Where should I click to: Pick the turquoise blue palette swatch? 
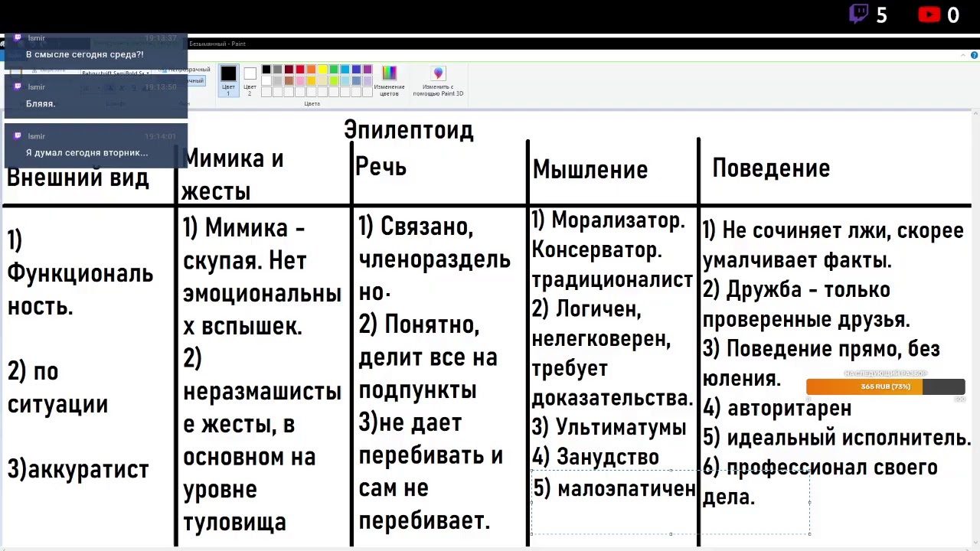tap(345, 69)
